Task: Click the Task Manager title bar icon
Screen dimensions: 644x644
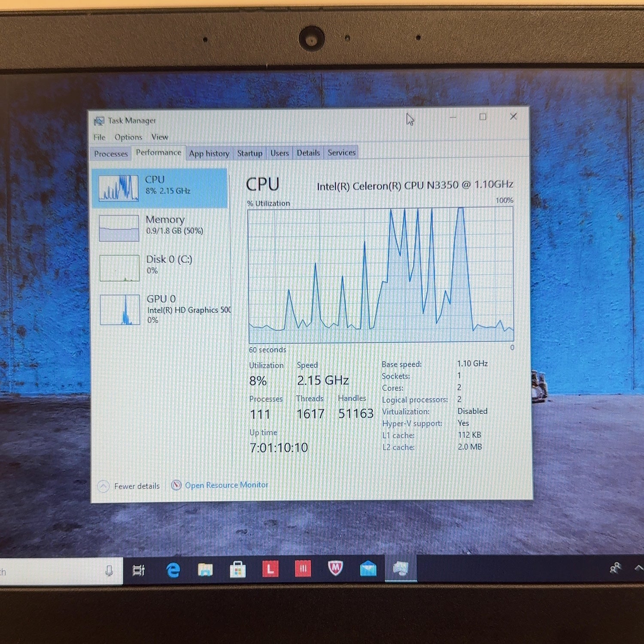Action: click(99, 121)
